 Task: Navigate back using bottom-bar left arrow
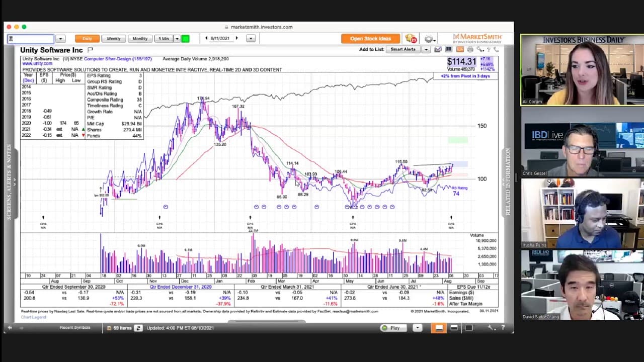[10, 328]
